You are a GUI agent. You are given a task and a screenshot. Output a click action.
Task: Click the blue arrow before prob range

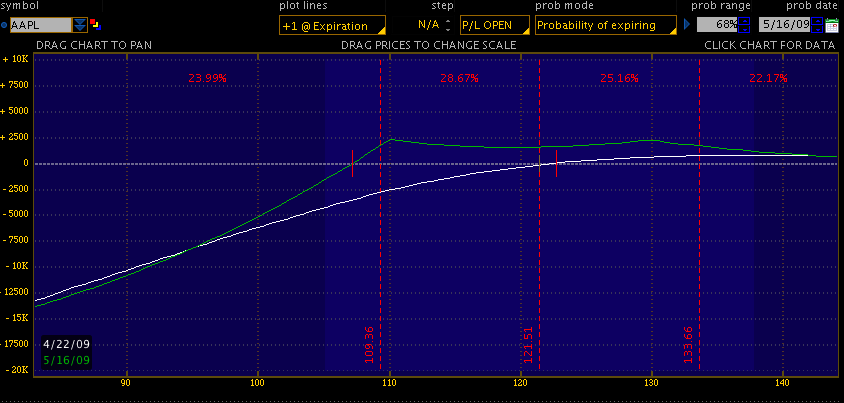point(686,25)
